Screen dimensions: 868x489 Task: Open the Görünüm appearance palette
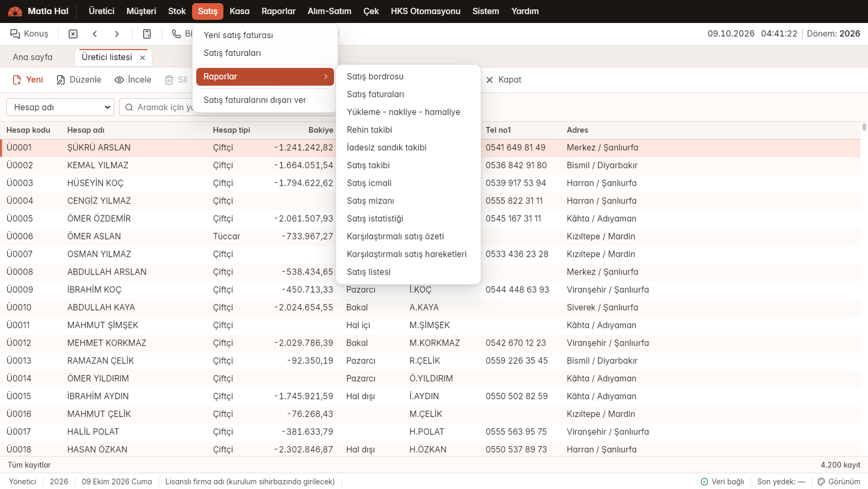click(x=821, y=482)
